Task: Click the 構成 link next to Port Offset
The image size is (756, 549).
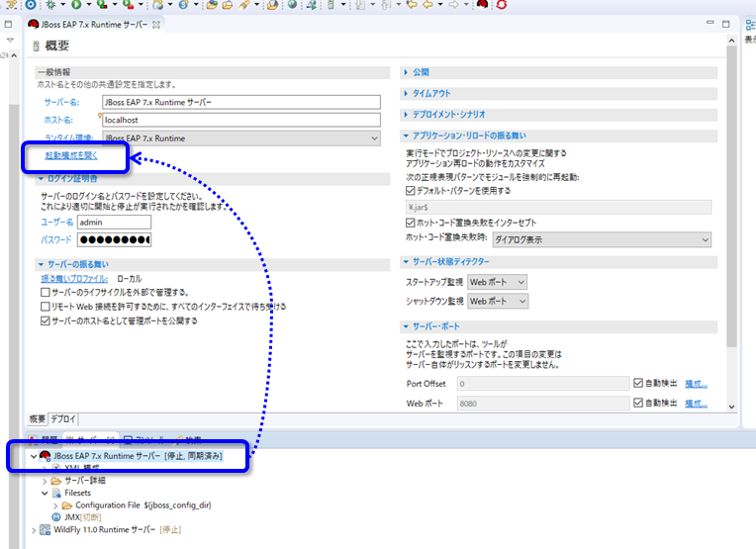Action: tap(697, 384)
